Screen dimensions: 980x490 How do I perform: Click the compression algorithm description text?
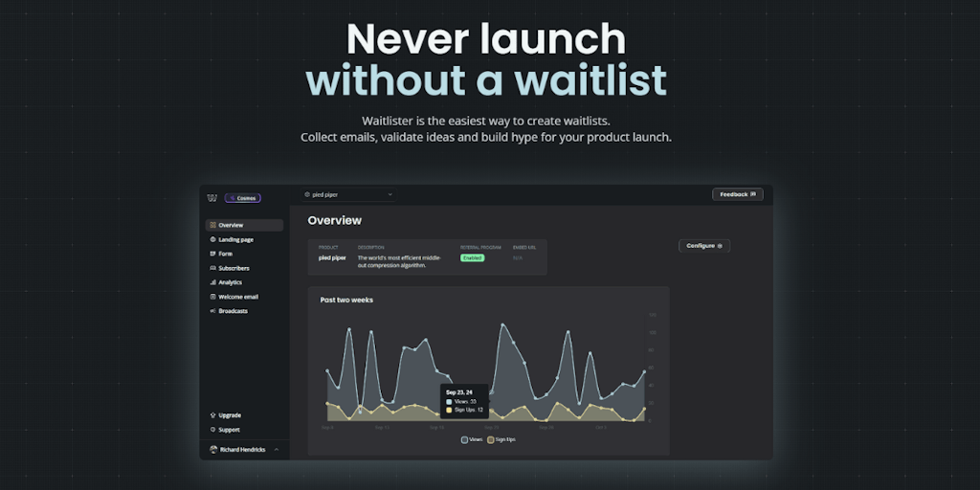[400, 261]
